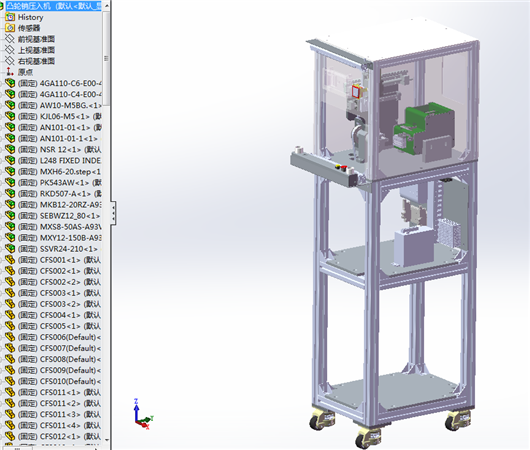Select CFS002<2> in the feature tree
The image size is (530, 450).
click(59, 282)
